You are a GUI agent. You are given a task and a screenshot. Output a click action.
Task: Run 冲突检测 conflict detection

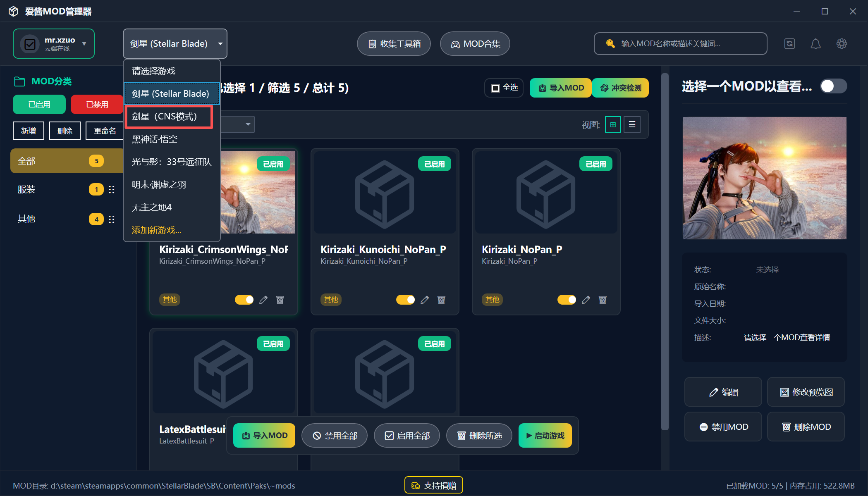620,88
